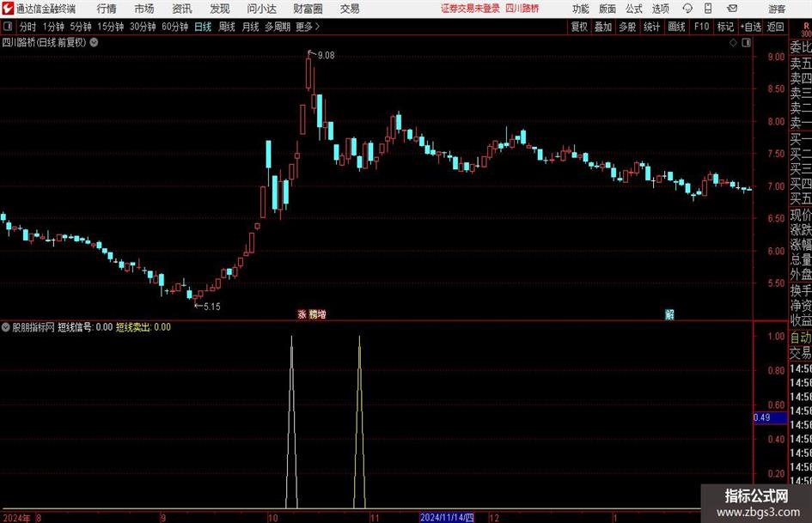Click the 返回 button
The height and width of the screenshot is (523, 812).
[x=775, y=27]
